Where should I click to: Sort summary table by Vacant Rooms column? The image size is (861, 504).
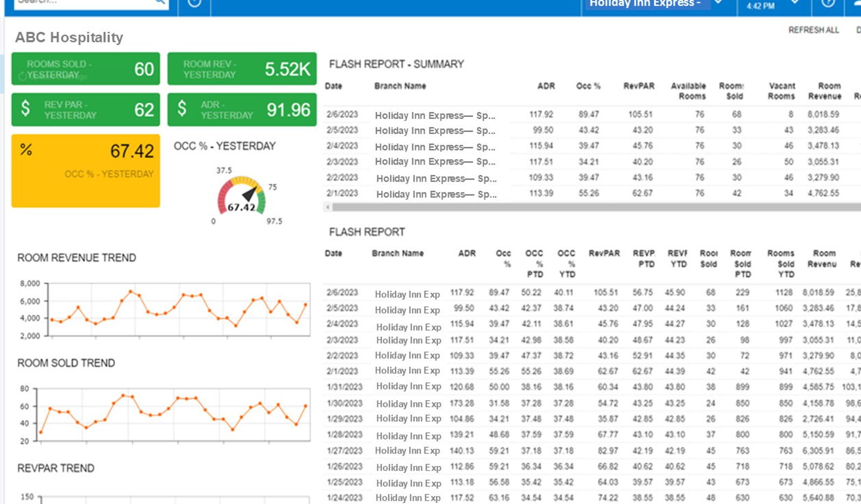[x=781, y=91]
